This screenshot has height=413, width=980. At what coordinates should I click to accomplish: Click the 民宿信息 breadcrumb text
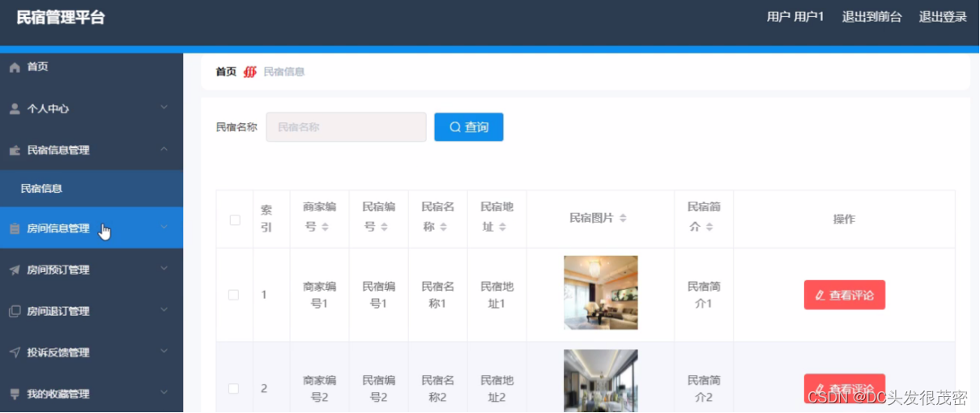click(x=284, y=72)
